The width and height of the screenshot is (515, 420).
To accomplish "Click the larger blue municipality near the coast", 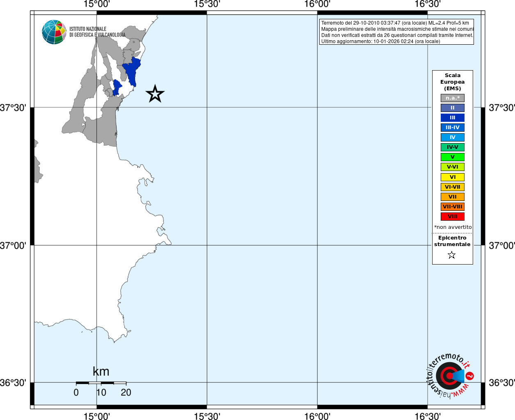I will 132,71.
